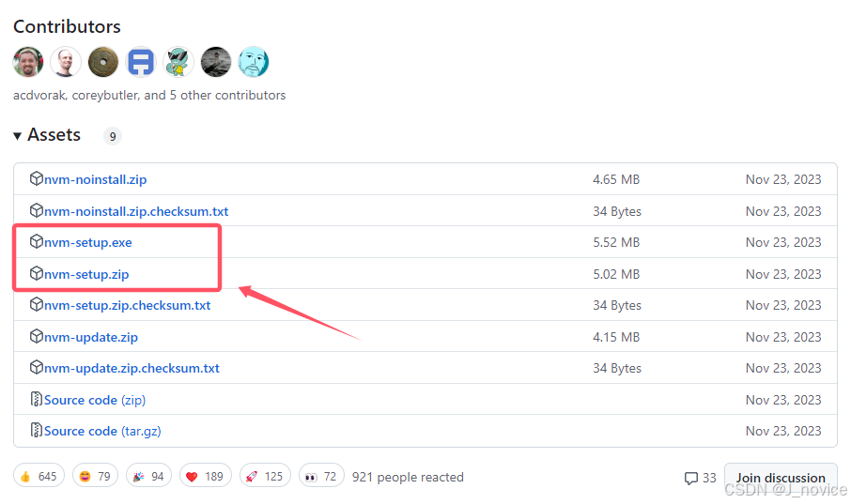The image size is (851, 504).
Task: Click the Contributors heading
Action: click(67, 26)
